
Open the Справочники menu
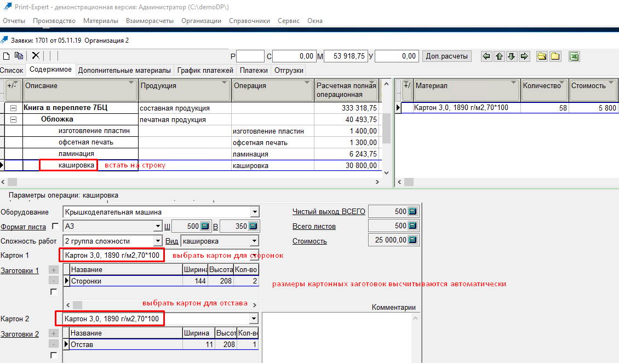(249, 21)
